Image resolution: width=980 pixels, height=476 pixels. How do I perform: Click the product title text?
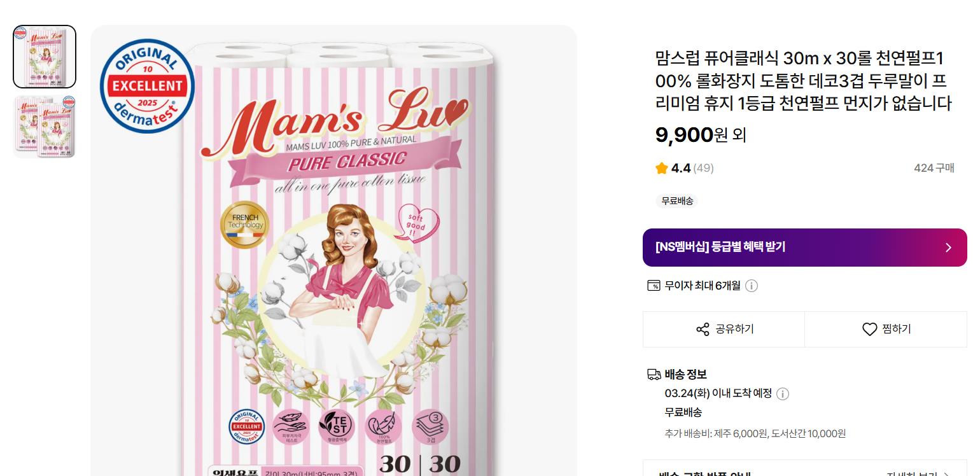[x=803, y=81]
